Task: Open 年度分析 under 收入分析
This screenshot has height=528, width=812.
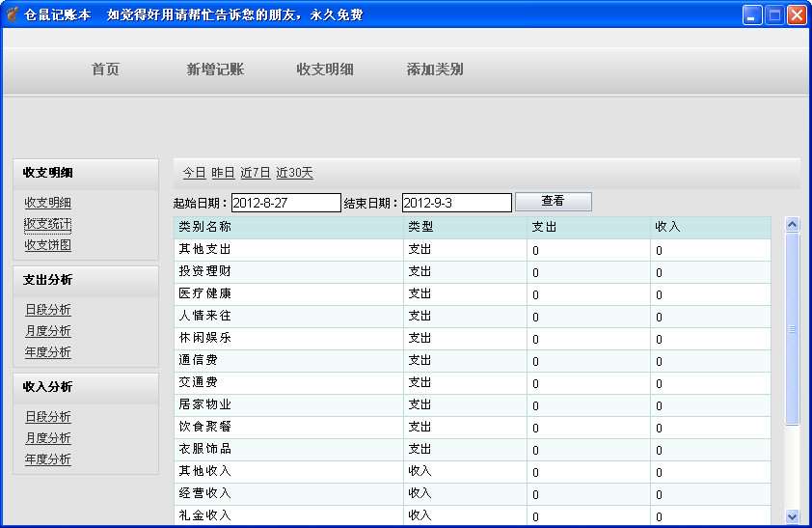Action: pos(47,459)
